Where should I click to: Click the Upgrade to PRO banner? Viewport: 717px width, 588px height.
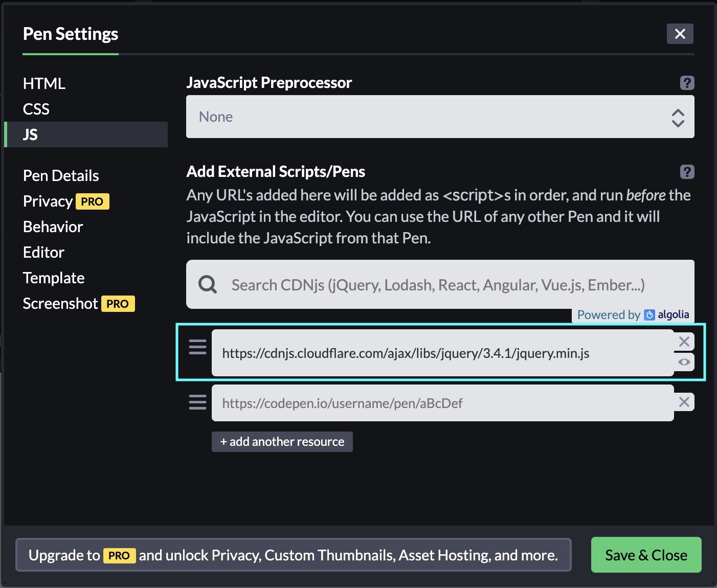(293, 555)
